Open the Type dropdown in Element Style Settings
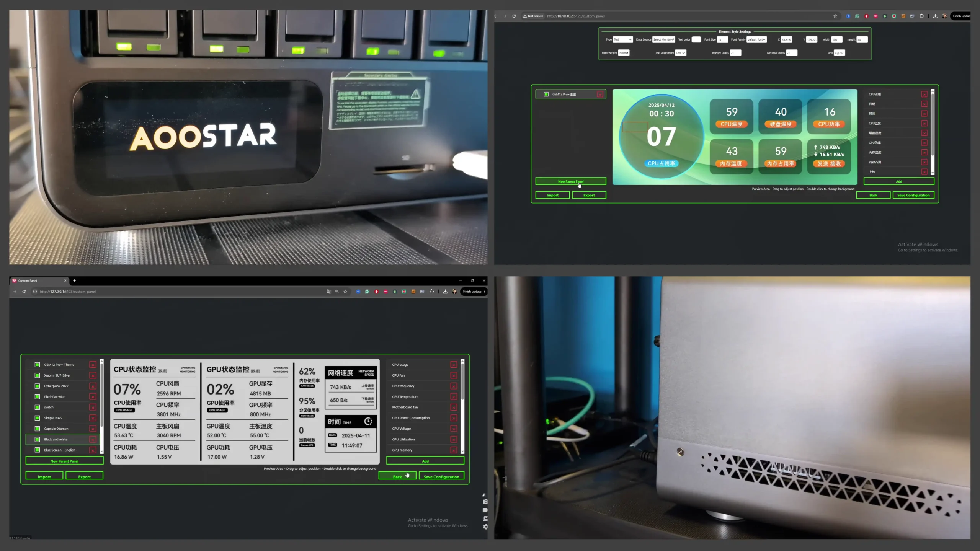 coord(623,39)
